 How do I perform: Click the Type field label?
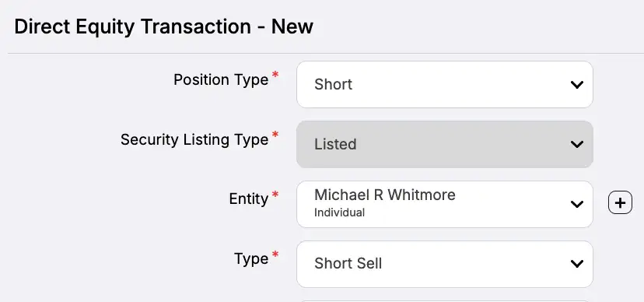(251, 259)
